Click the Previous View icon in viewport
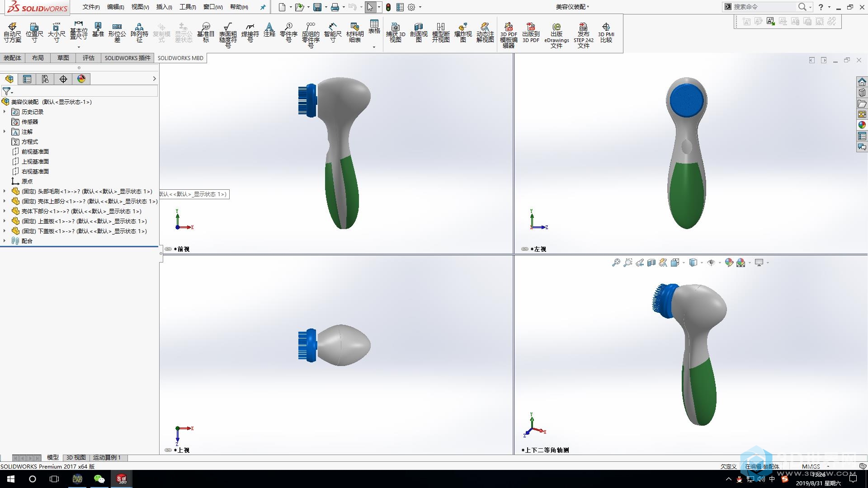Screen dimensions: 868x488 click(x=640, y=263)
